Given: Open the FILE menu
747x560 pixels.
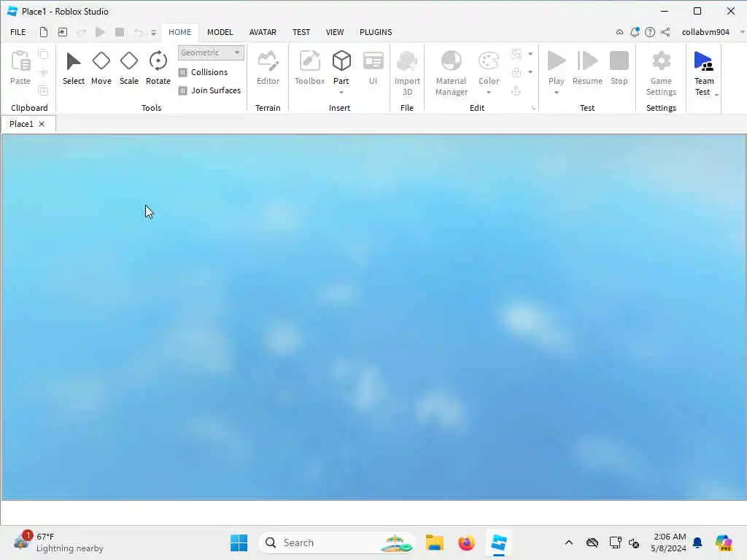Looking at the screenshot, I should coord(18,32).
